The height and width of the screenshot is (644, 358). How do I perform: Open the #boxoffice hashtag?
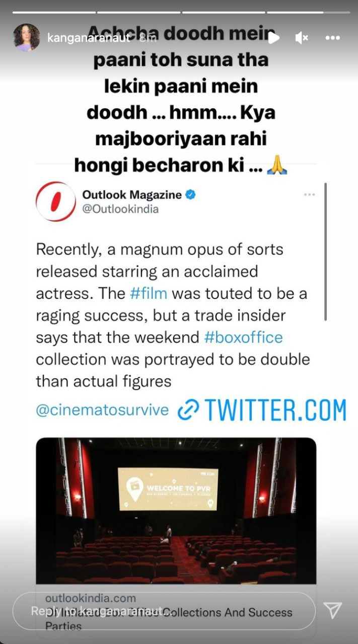(243, 337)
